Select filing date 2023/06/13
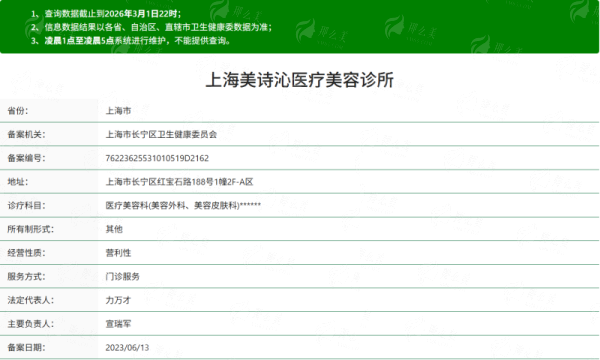The height and width of the screenshot is (360, 600). click(127, 348)
